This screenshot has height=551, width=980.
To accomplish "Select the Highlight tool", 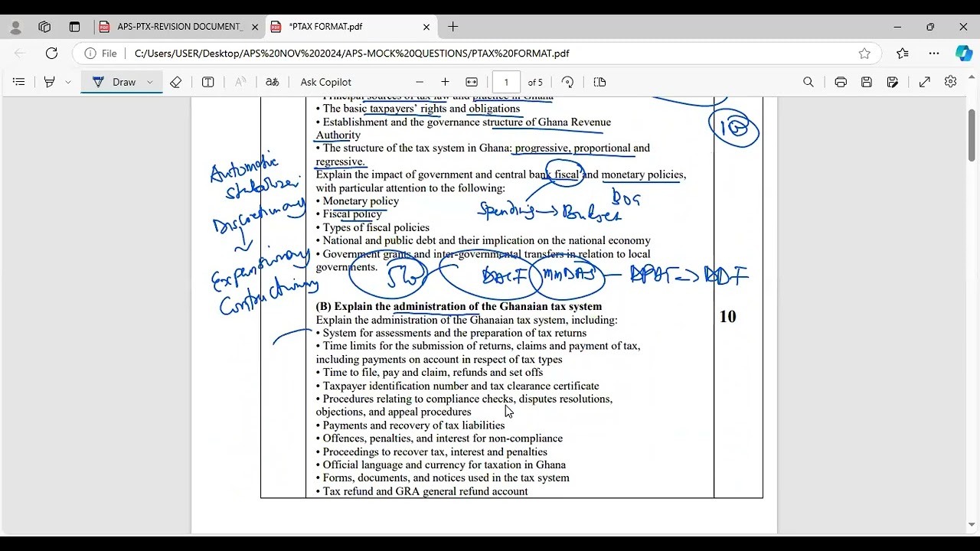I will click(x=50, y=82).
